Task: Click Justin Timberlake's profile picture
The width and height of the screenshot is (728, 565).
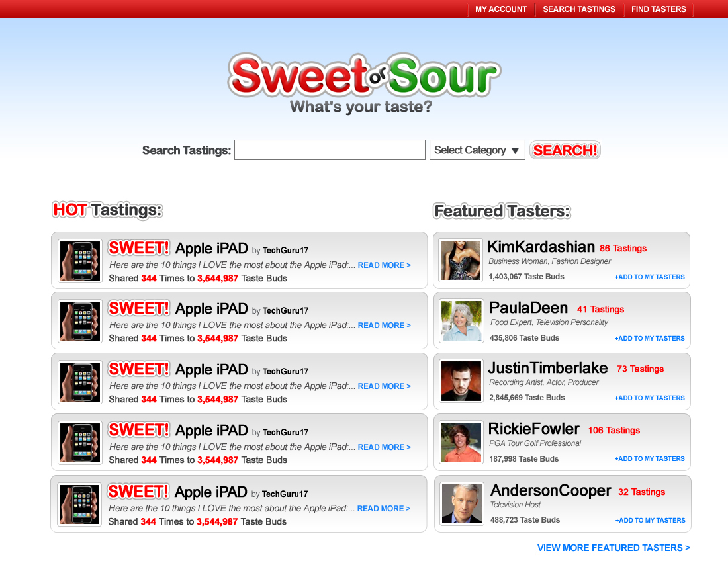Action: [461, 381]
